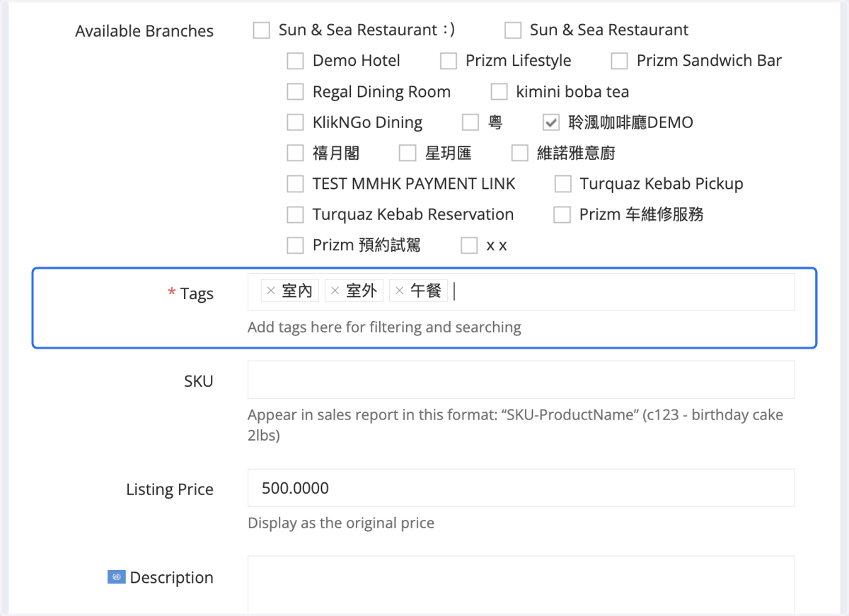Click the 'Add tags here for filtering' hint
Viewport: 849px width, 616px height.
[x=384, y=327]
